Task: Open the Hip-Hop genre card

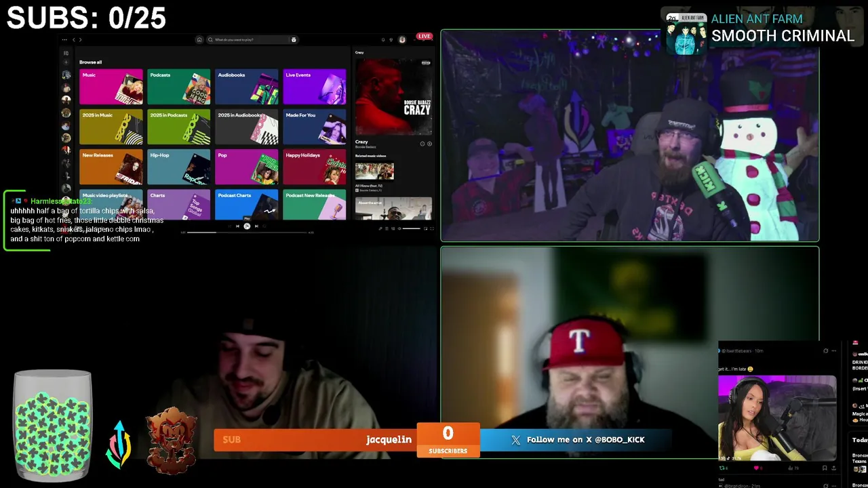Action: [179, 167]
